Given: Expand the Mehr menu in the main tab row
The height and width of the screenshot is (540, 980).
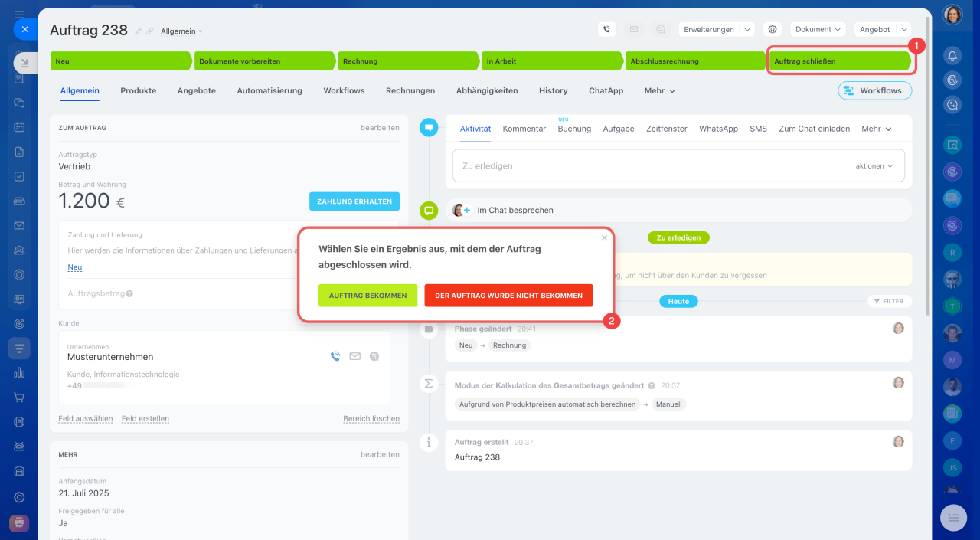Looking at the screenshot, I should (660, 90).
